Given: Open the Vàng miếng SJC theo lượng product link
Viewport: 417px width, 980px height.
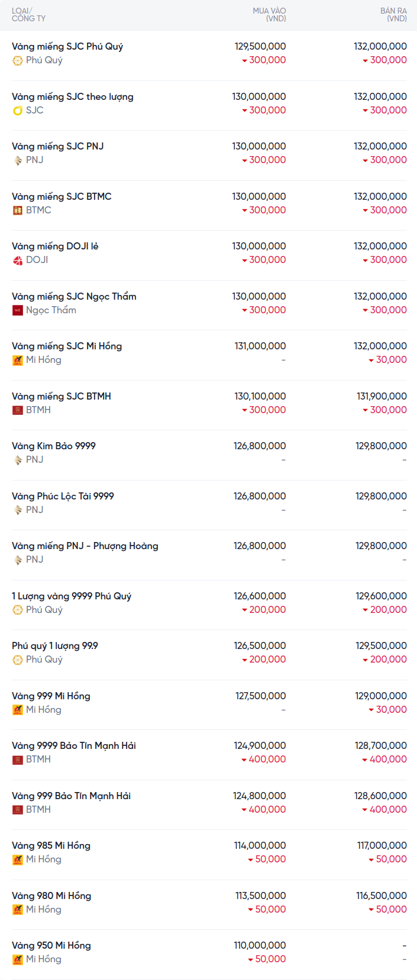Looking at the screenshot, I should tap(73, 96).
